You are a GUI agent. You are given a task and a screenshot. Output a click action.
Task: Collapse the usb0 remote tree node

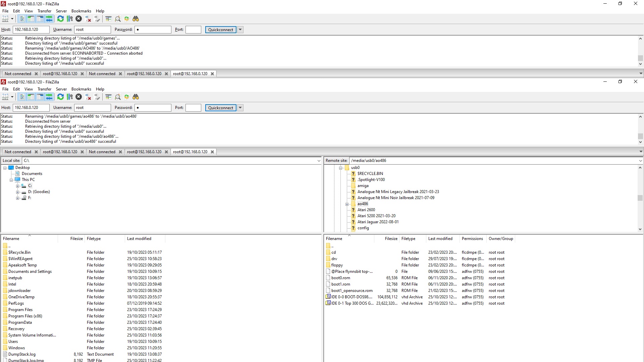click(x=341, y=168)
